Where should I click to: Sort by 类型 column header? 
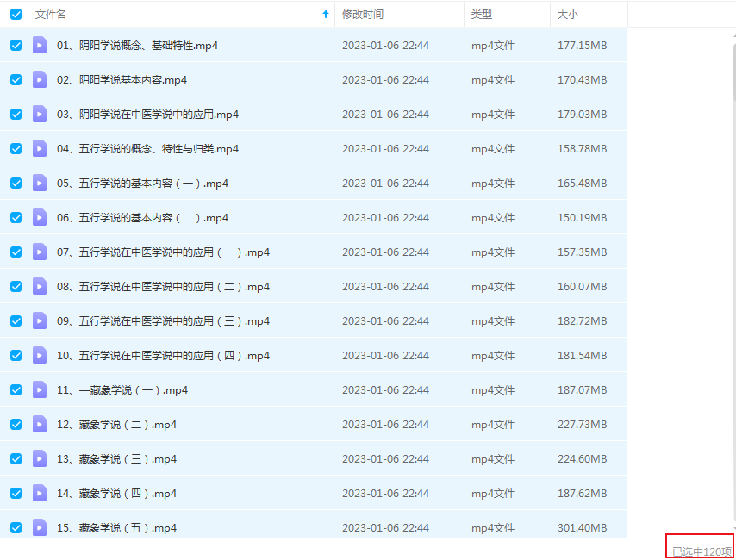[482, 15]
